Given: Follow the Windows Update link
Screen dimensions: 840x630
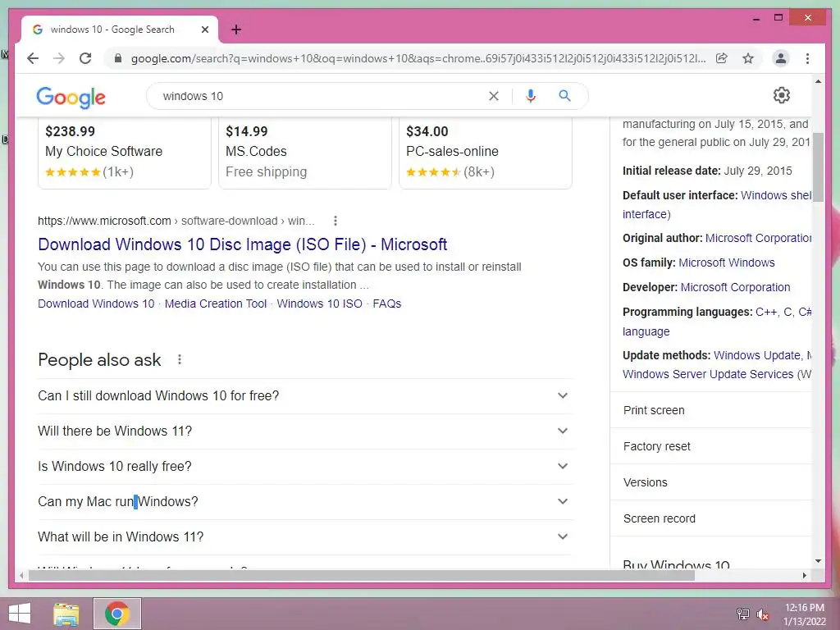Looking at the screenshot, I should (x=757, y=355).
